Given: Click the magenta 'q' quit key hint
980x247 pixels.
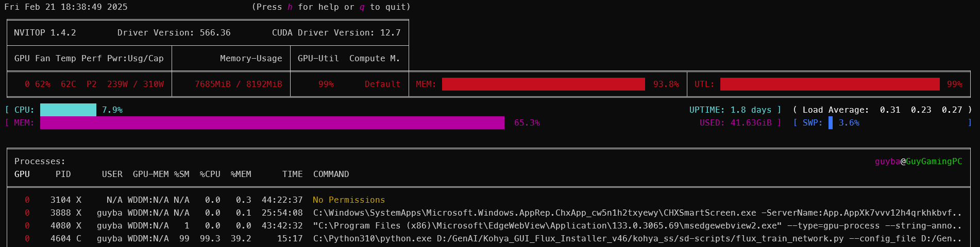Looking at the screenshot, I should [x=362, y=7].
